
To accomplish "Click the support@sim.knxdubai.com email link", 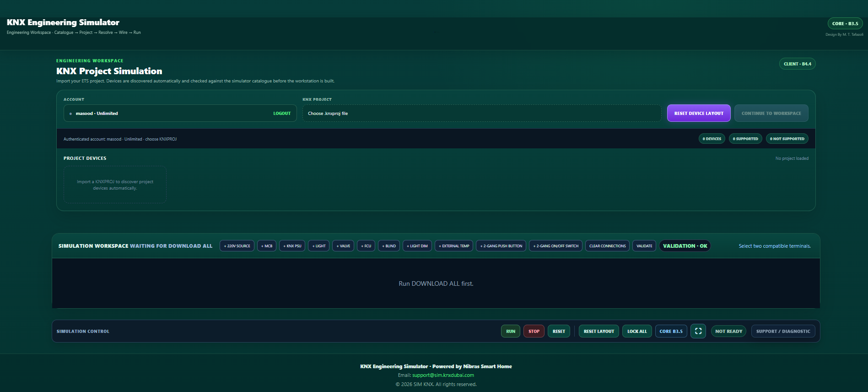I will [443, 375].
